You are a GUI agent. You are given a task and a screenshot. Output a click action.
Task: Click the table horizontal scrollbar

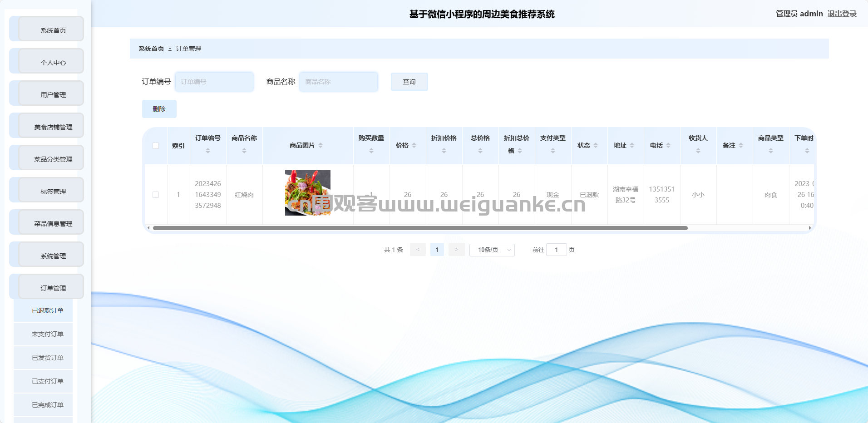420,228
